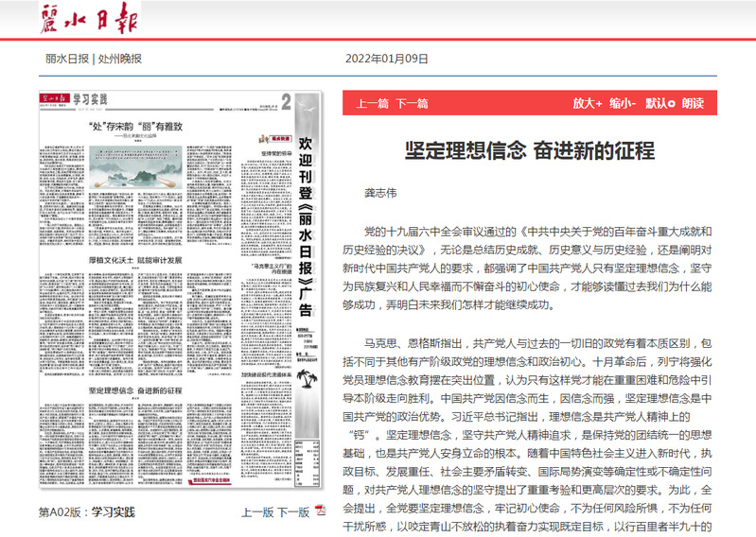Click the speaker icon beside 朗读
Image resolution: width=756 pixels, height=537 pixels.
point(671,103)
